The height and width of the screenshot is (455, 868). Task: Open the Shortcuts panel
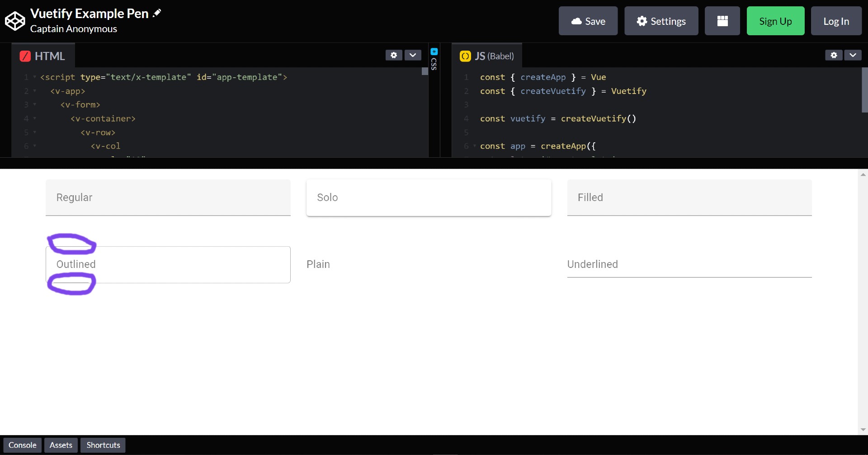pyautogui.click(x=104, y=445)
